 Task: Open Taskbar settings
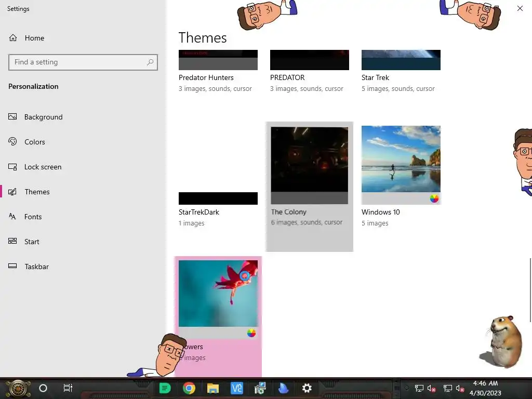point(36,267)
